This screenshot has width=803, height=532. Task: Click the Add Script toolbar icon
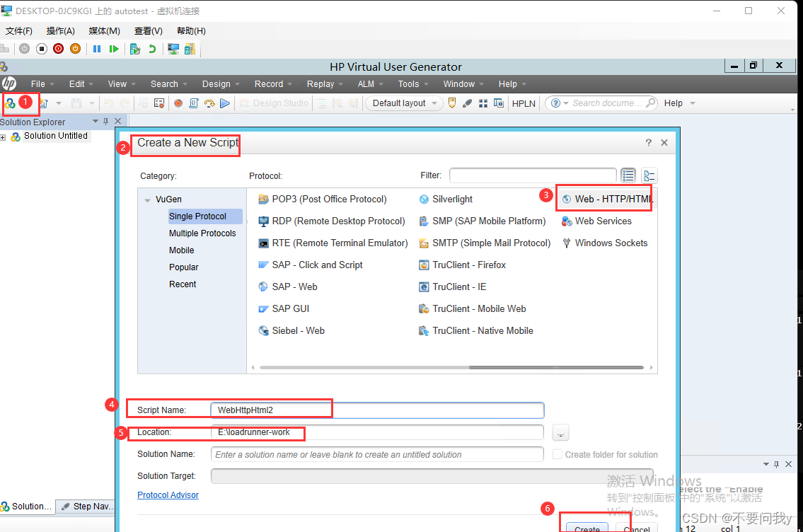44,103
